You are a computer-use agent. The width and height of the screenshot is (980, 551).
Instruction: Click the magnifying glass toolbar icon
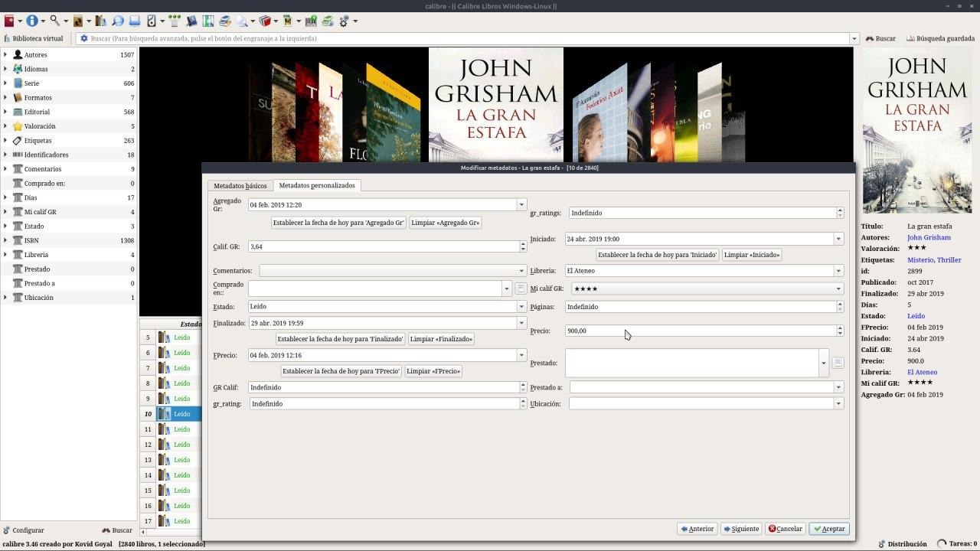55,21
